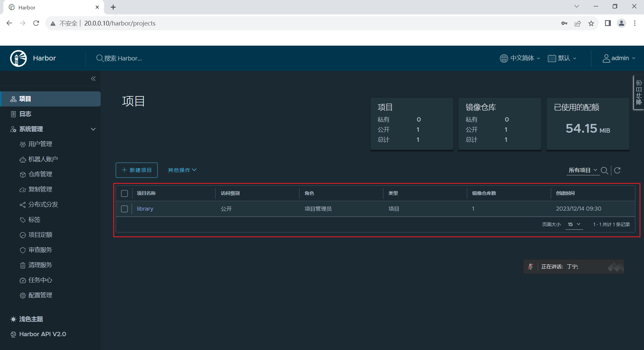Click the 新建项目 button
The image size is (644, 350).
[137, 170]
